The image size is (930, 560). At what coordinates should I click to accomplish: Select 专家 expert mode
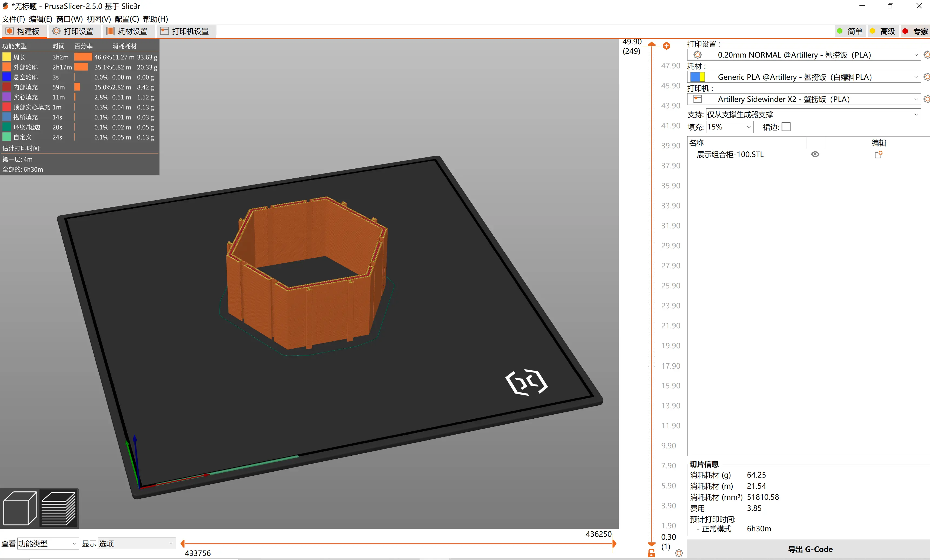coord(915,31)
